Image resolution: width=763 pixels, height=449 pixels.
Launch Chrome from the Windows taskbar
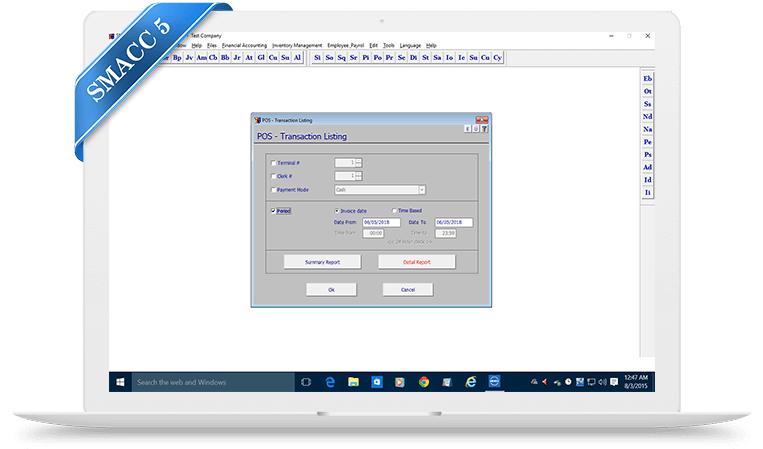coord(424,382)
